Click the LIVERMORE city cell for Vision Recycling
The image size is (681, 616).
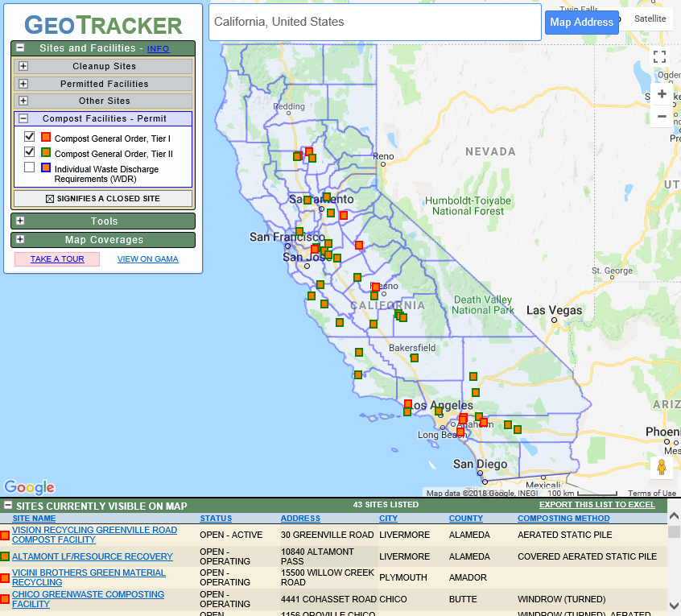tap(404, 535)
